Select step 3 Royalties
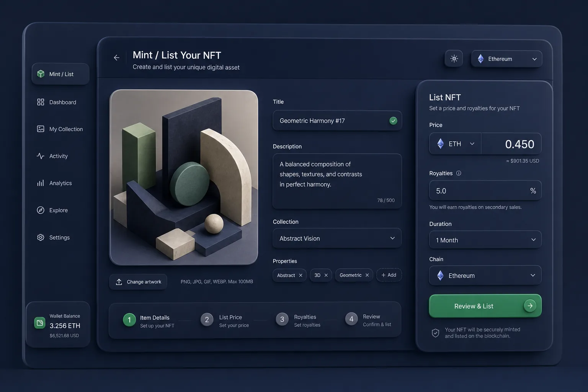Screen dimensions: 588x392 (299, 320)
